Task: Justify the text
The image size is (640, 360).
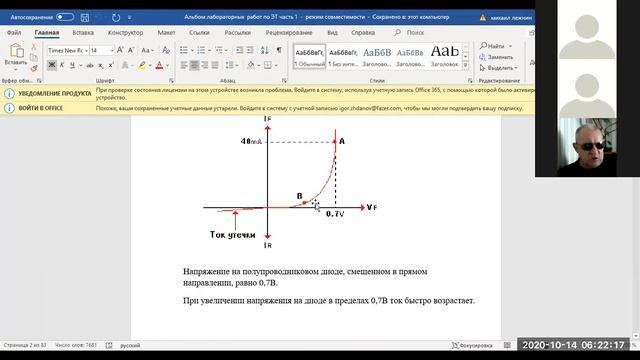Action: point(215,65)
